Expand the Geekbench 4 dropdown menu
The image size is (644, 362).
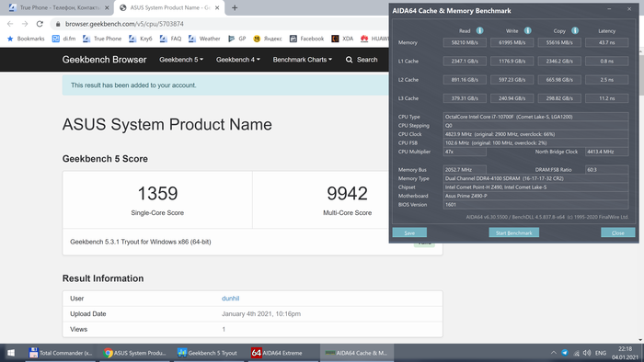tap(237, 60)
